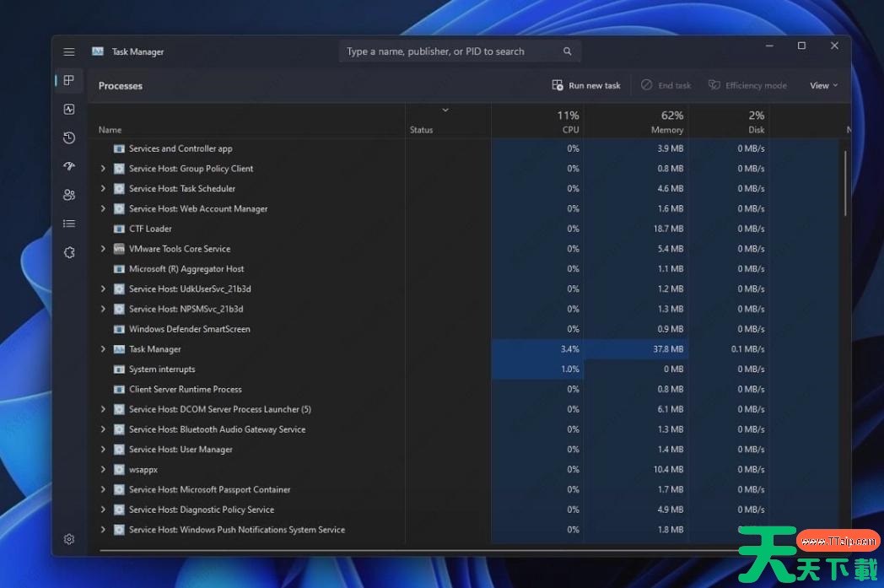The image size is (884, 588).
Task: Click the vertical scrollbar of process list
Action: 845,183
